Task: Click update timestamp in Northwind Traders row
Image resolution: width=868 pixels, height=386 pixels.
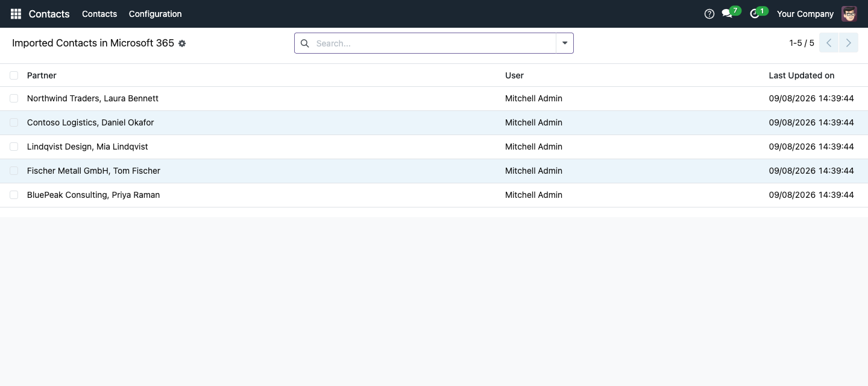Action: [811, 98]
